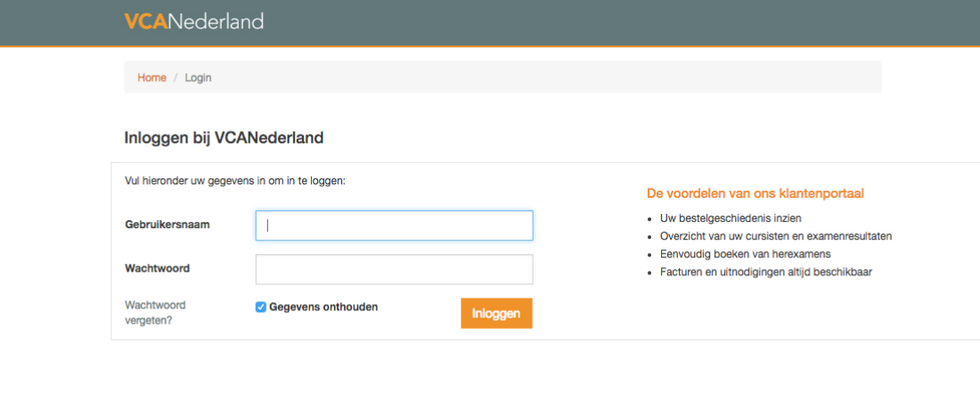Click the slash separator in the breadcrumb
Viewport: 980px width, 401px height.
(176, 78)
